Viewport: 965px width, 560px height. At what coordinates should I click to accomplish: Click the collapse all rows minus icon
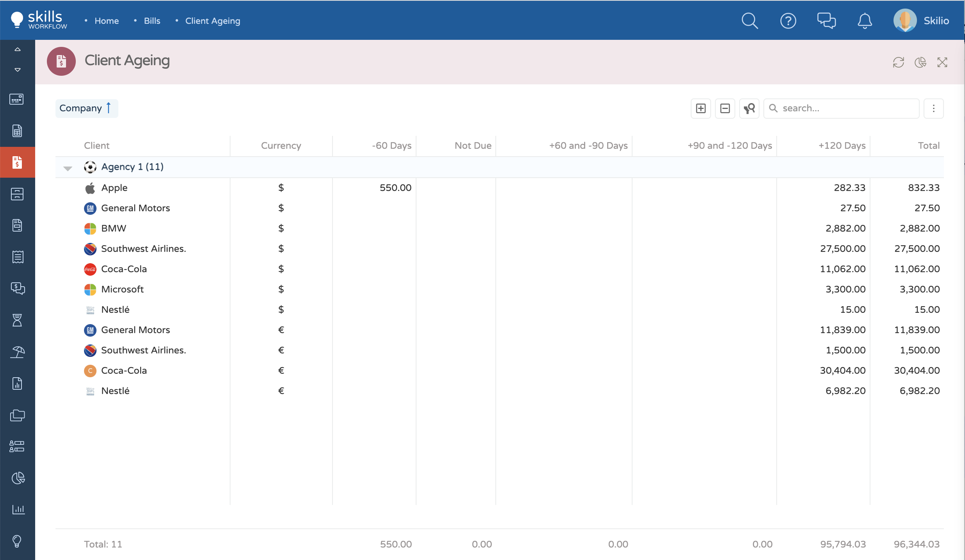click(725, 108)
